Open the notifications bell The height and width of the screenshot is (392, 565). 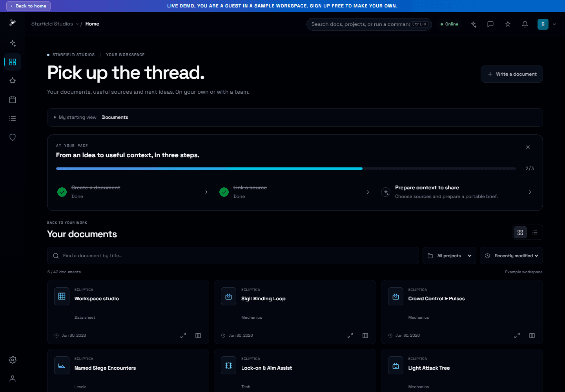[525, 24]
